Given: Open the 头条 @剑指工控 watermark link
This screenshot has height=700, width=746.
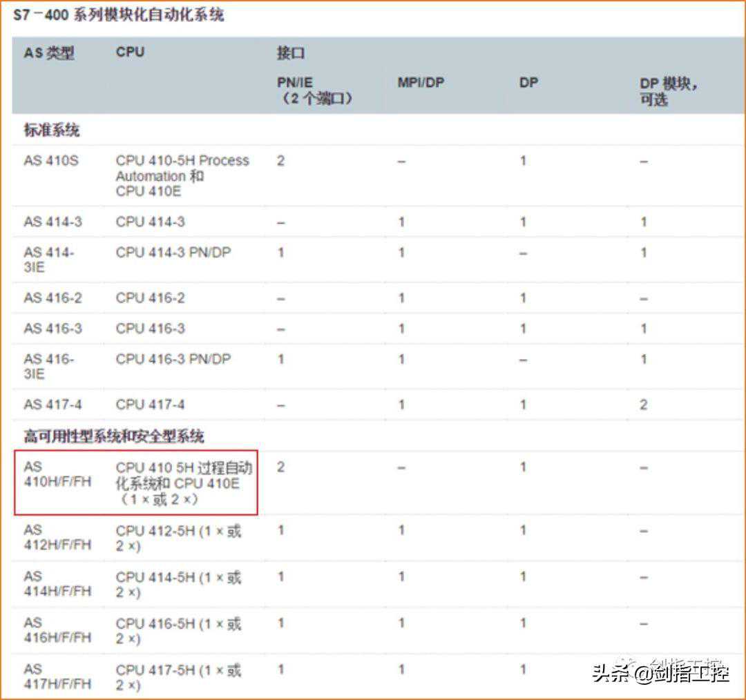Looking at the screenshot, I should (x=660, y=672).
